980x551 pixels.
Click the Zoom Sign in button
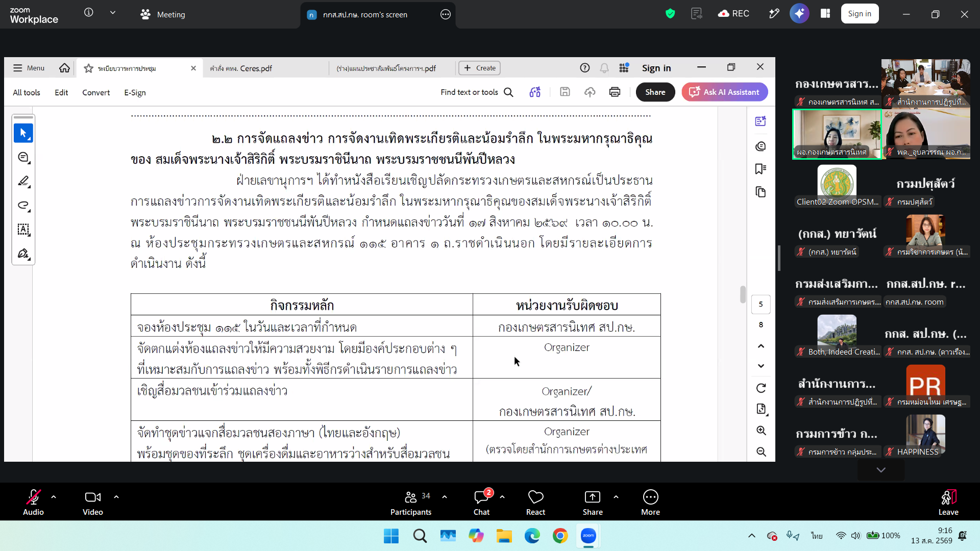[x=860, y=14]
